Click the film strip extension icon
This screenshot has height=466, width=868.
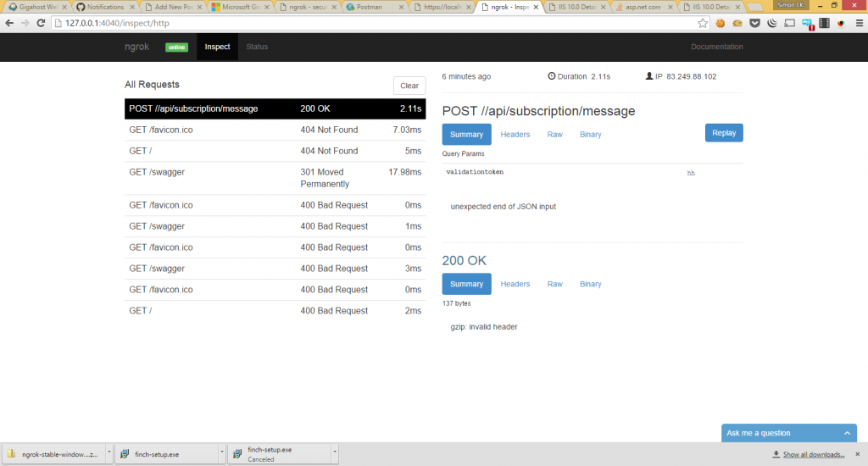[x=823, y=22]
